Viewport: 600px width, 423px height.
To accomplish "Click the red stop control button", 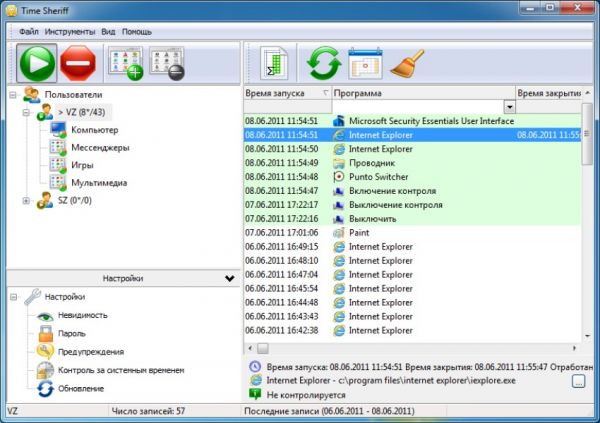I will tap(80, 64).
